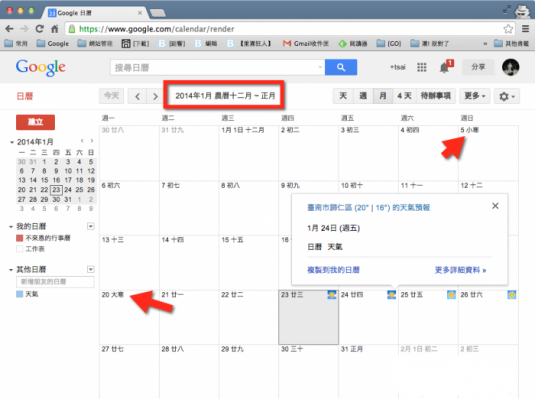Collapse mini calendar 2014年1月 triangle
Image resolution: width=535 pixels, height=399 pixels.
pyautogui.click(x=12, y=142)
